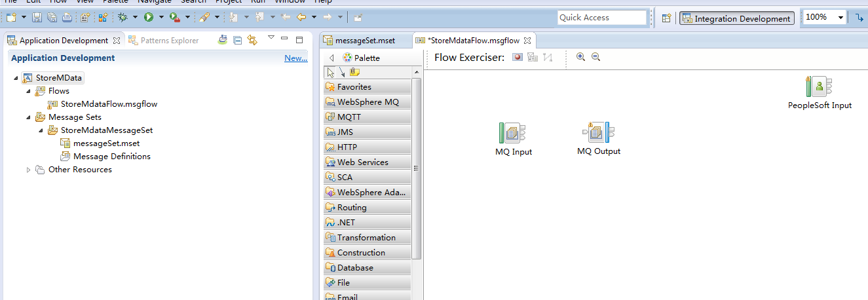Toggle Link with Editor icon
This screenshot has height=300, width=868.
(252, 41)
